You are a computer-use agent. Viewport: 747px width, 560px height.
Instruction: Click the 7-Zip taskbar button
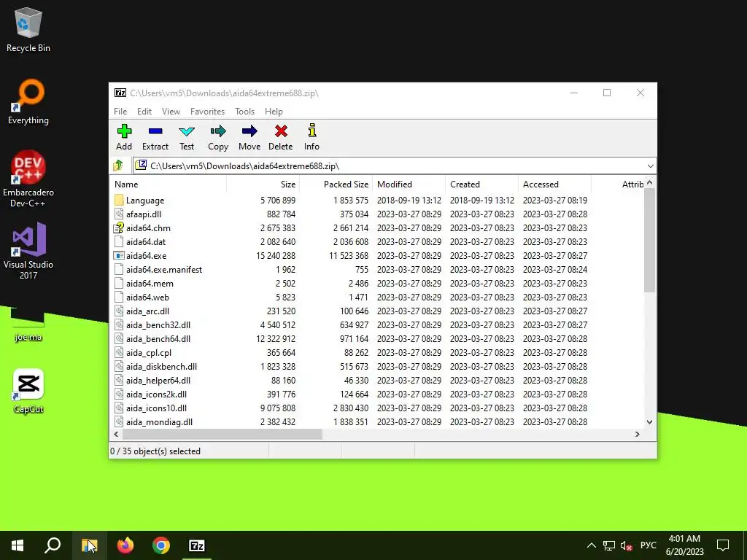point(197,545)
